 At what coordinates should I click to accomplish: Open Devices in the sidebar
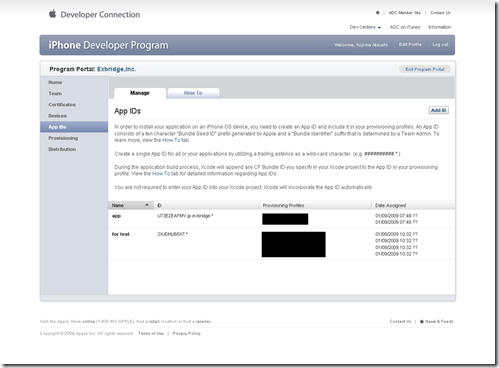[x=57, y=116]
